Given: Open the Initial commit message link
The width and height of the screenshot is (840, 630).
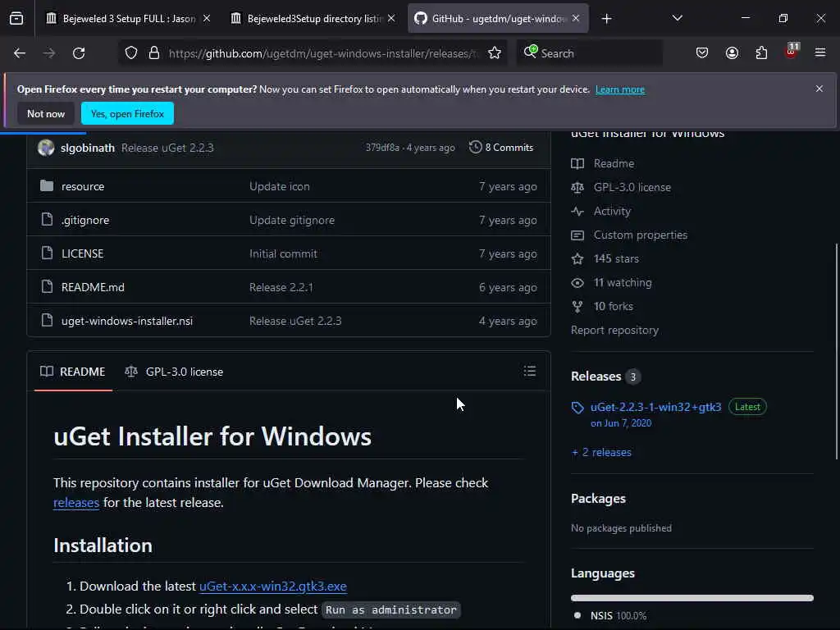Looking at the screenshot, I should pyautogui.click(x=283, y=253).
